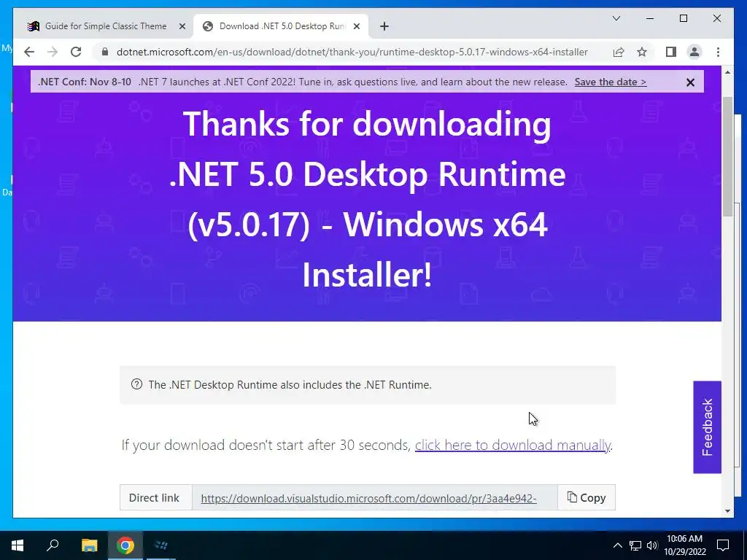747x560 pixels.
Task: Click the page scrollbar down arrow
Action: tap(727, 511)
